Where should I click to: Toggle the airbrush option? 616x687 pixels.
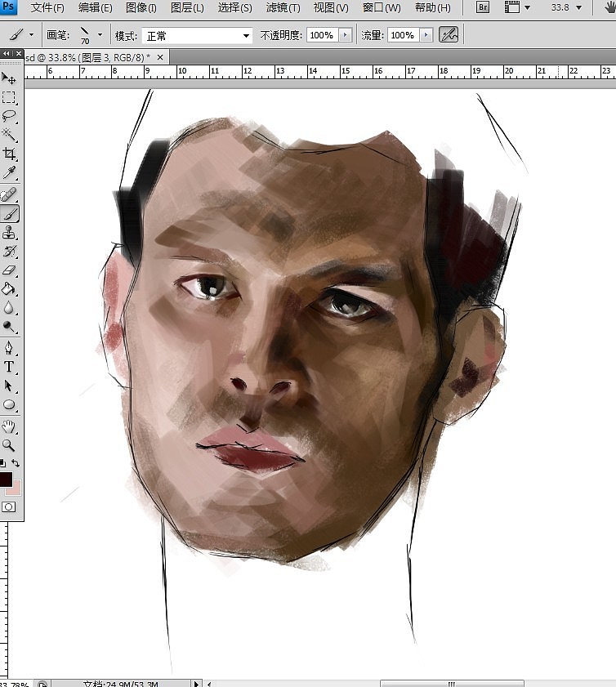(449, 34)
